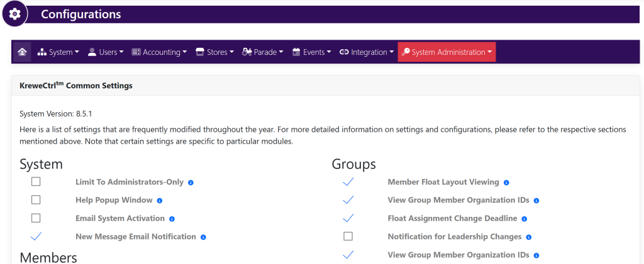Open info for Notification for Leadership Changes

[x=528, y=237]
